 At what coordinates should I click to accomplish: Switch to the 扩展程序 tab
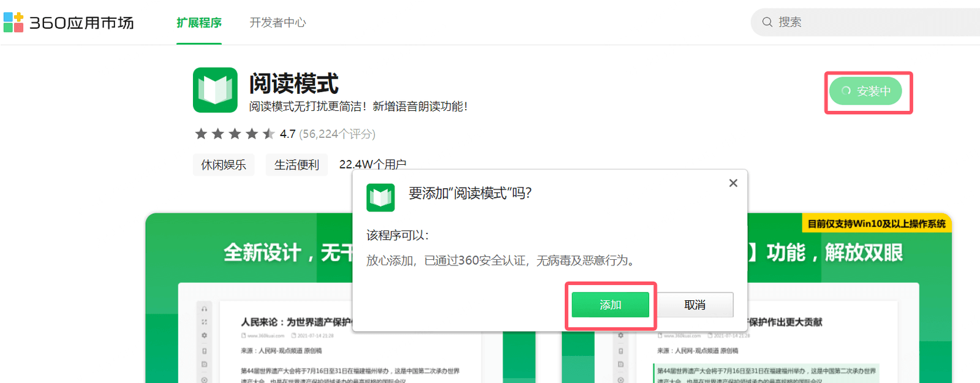point(199,23)
